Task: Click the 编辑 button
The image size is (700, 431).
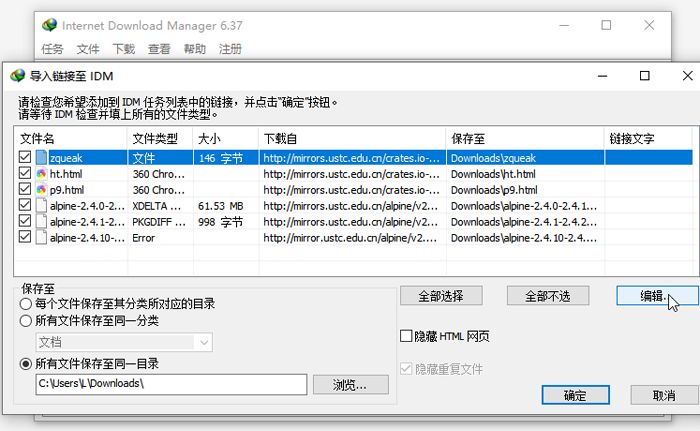Action: 657,296
